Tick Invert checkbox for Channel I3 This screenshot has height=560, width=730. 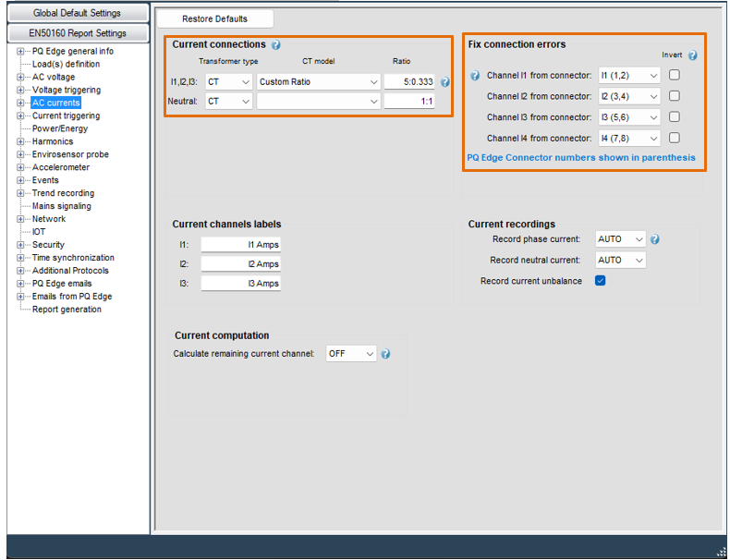click(675, 116)
